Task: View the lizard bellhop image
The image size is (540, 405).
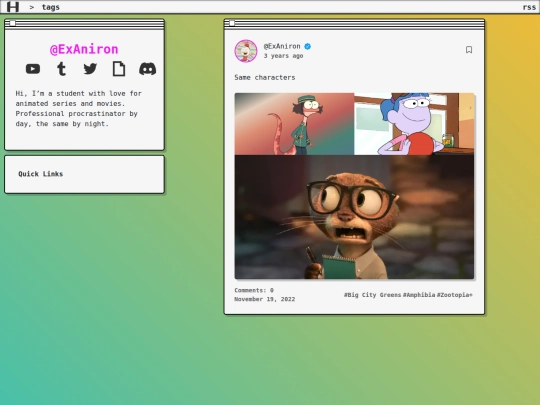Action: coord(294,124)
